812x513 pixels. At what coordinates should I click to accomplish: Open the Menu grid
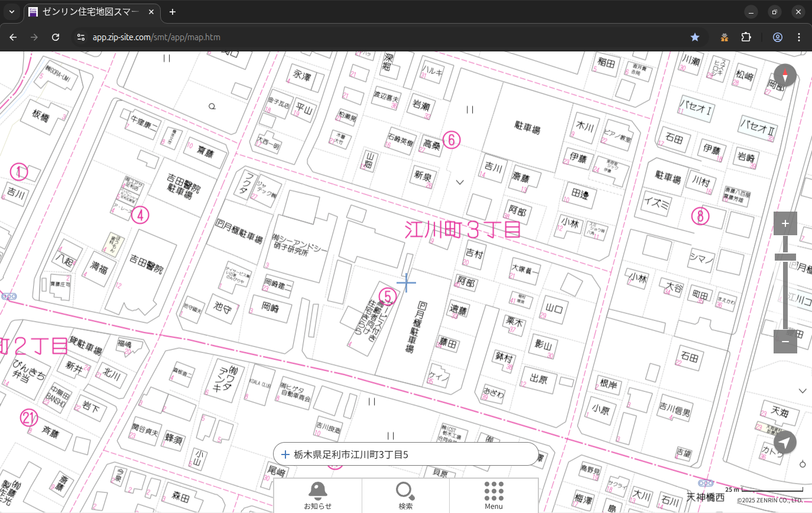pos(493,495)
